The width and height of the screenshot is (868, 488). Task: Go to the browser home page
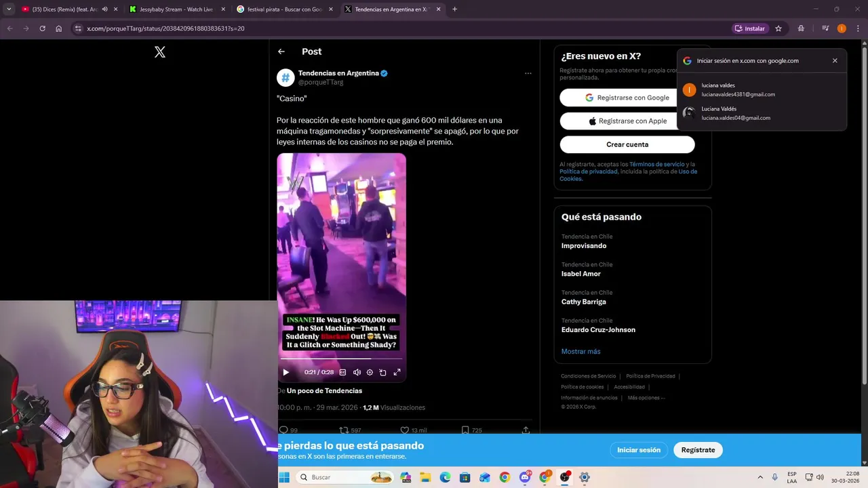click(x=58, y=28)
